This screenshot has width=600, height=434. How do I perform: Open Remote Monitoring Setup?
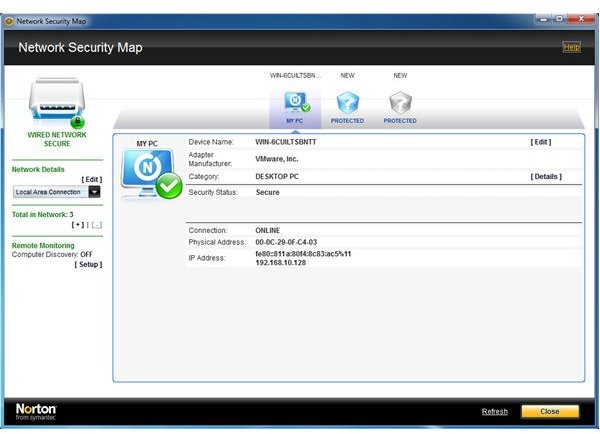88,264
